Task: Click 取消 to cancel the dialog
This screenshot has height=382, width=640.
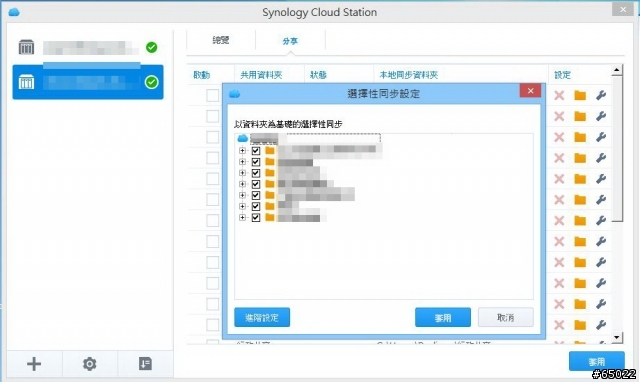Action: tap(506, 318)
